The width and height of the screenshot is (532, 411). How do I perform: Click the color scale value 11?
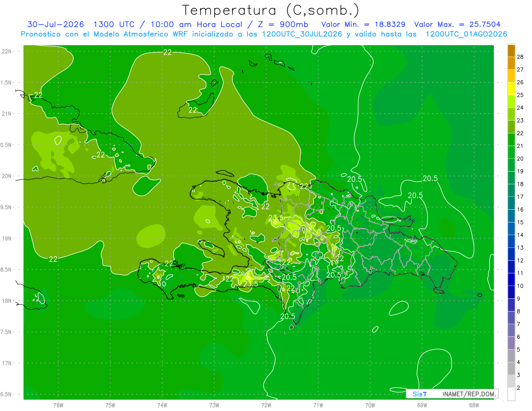click(520, 273)
